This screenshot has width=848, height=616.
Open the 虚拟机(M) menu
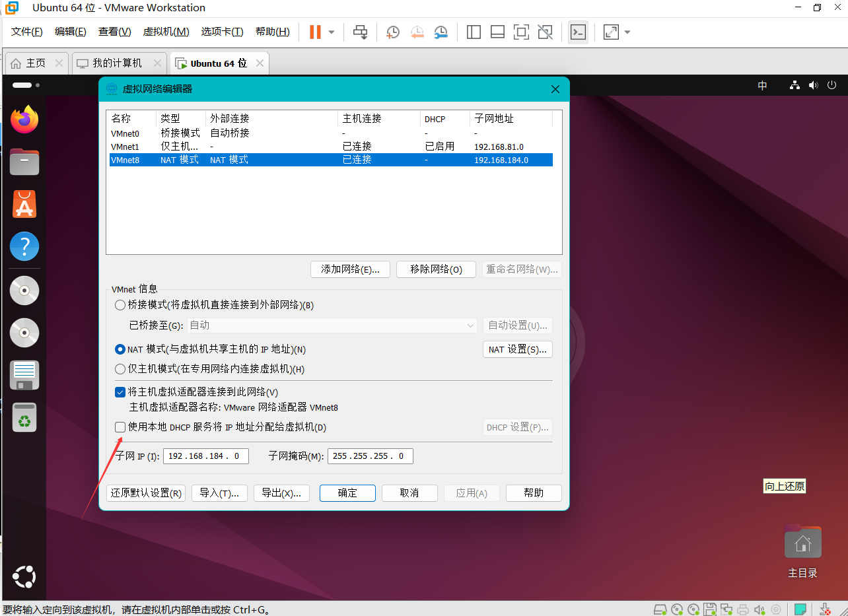[166, 32]
